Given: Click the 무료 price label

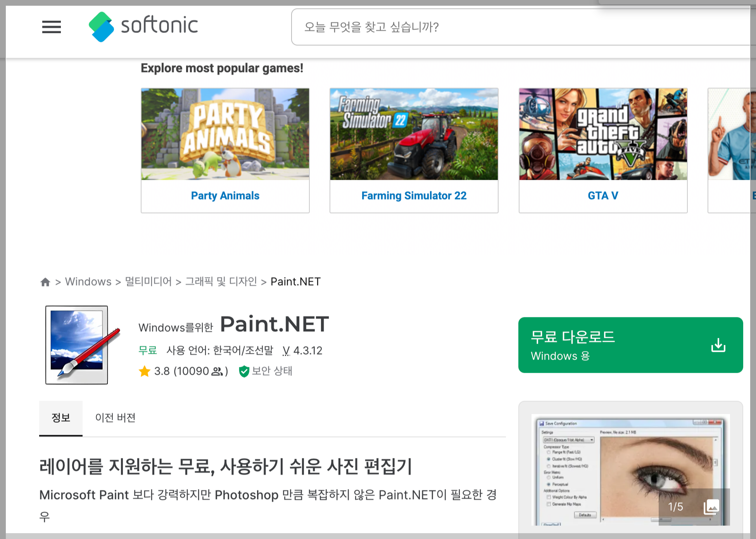Looking at the screenshot, I should (x=148, y=351).
